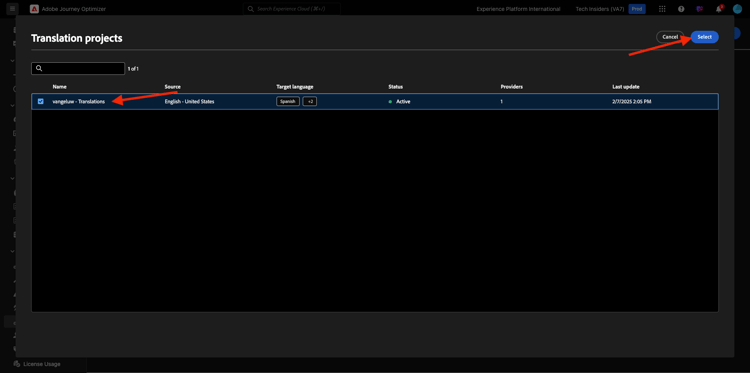Viewport: 750px width, 373px height.
Task: Open the Experience Platform International organization switcher
Action: (518, 9)
